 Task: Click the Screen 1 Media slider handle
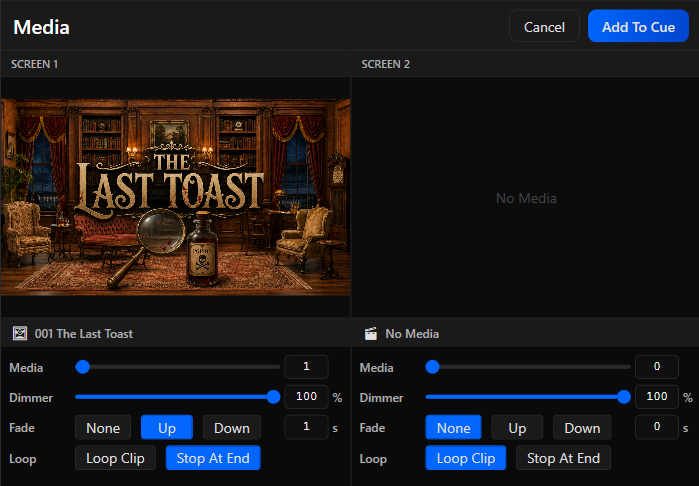coord(82,367)
